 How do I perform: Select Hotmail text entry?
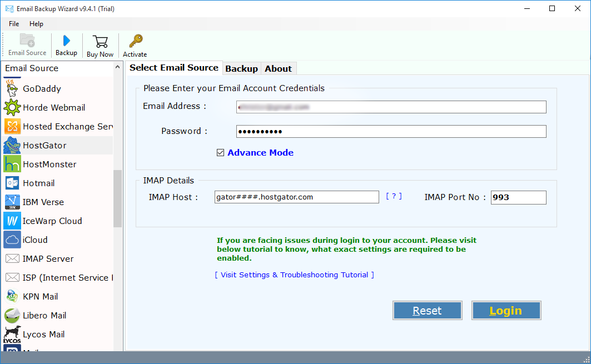[x=38, y=183]
